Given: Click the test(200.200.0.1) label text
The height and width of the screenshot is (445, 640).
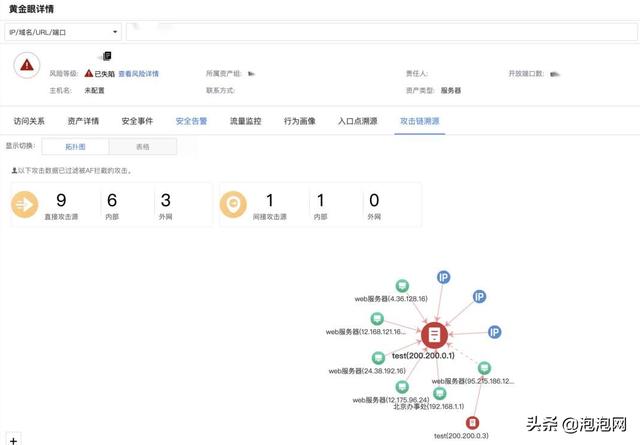Looking at the screenshot, I should (423, 356).
